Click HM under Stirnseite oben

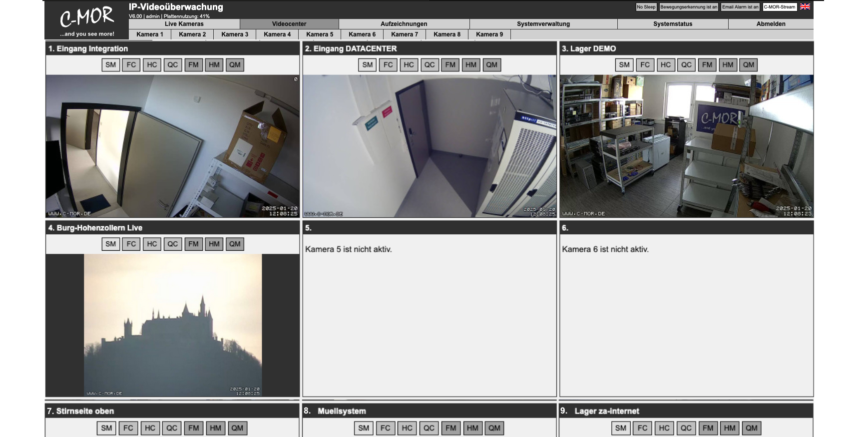tap(215, 428)
